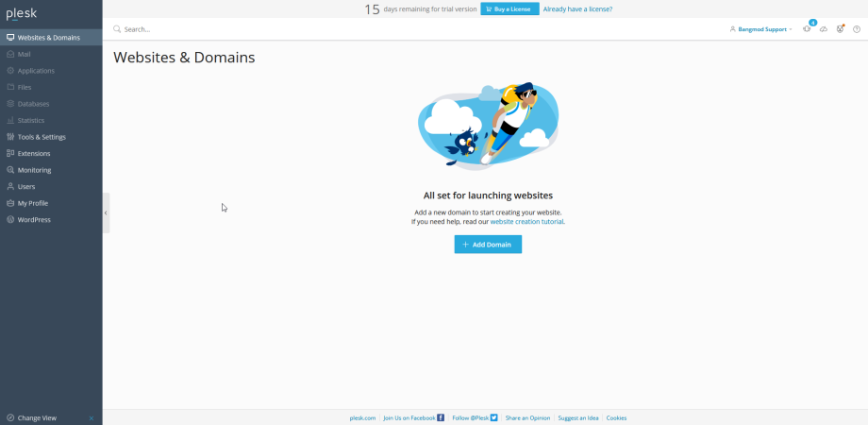This screenshot has height=425, width=868.
Task: Open the website creation tutorial link
Action: [x=527, y=222]
